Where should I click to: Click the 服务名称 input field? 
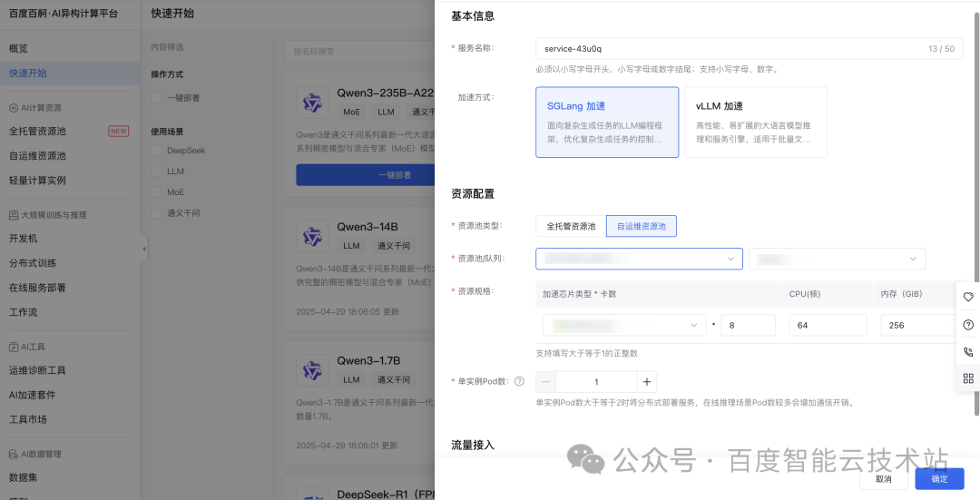click(x=750, y=49)
